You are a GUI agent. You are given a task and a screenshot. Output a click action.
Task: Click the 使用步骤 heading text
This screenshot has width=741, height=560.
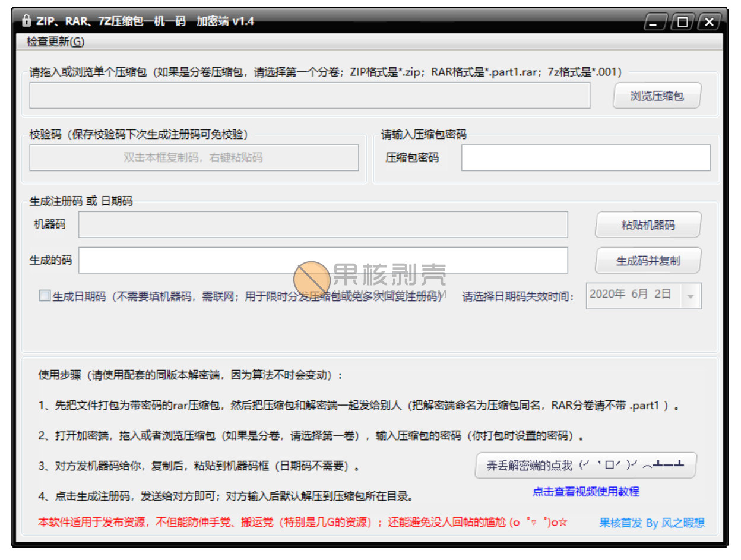(191, 375)
